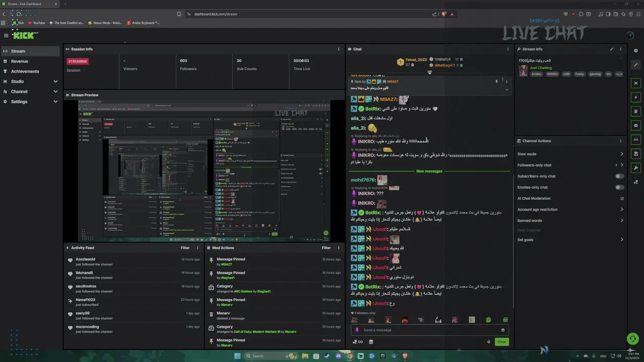This screenshot has height=362, width=644.
Task: Click the STREAMING status badge
Action: (77, 61)
